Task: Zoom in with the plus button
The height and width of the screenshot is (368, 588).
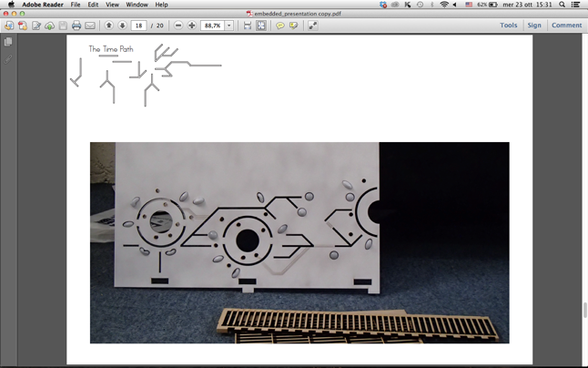Action: (192, 26)
